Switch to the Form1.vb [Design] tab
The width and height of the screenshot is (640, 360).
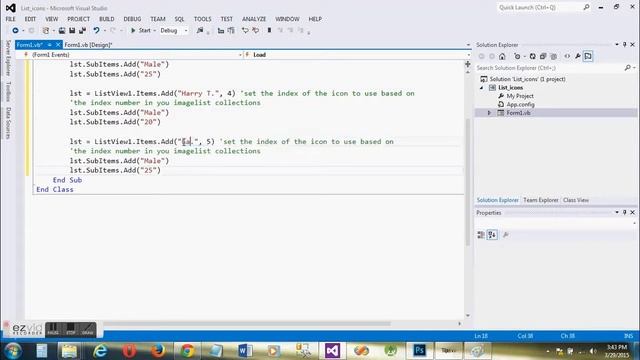[x=88, y=45]
